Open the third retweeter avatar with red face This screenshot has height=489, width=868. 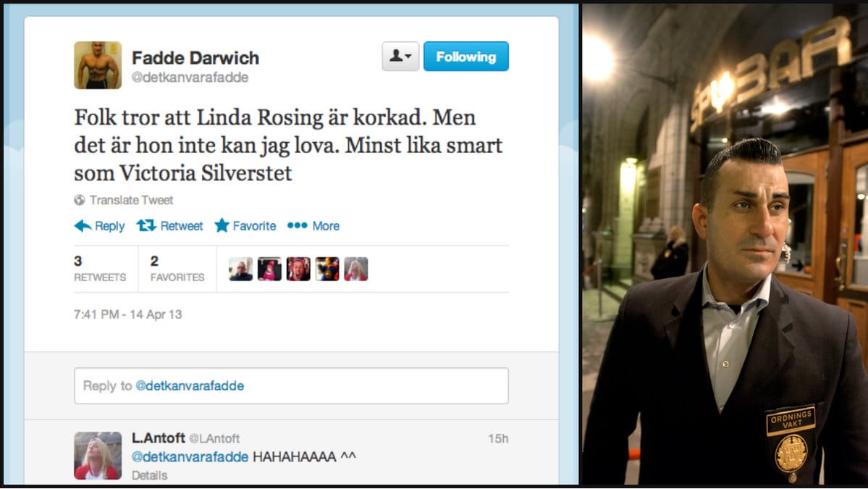click(x=298, y=269)
